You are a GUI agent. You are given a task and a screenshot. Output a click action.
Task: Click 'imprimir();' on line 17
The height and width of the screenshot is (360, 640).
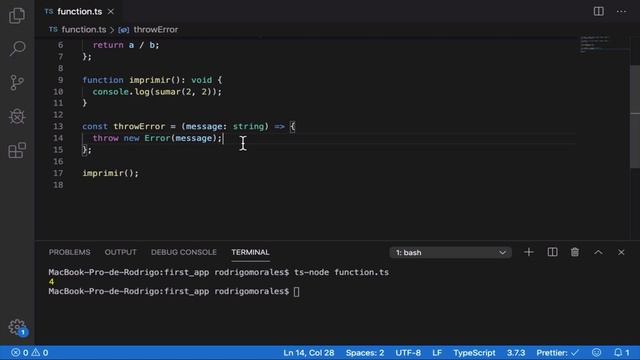click(x=110, y=173)
